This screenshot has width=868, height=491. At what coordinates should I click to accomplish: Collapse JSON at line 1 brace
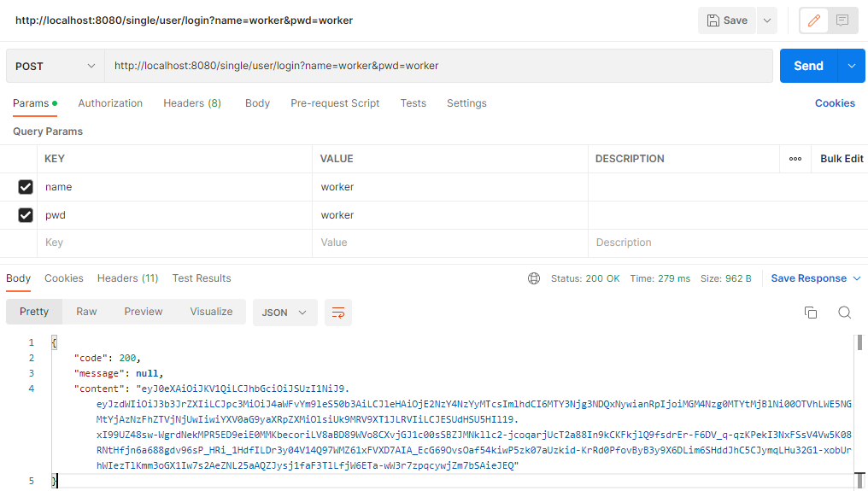(54, 342)
